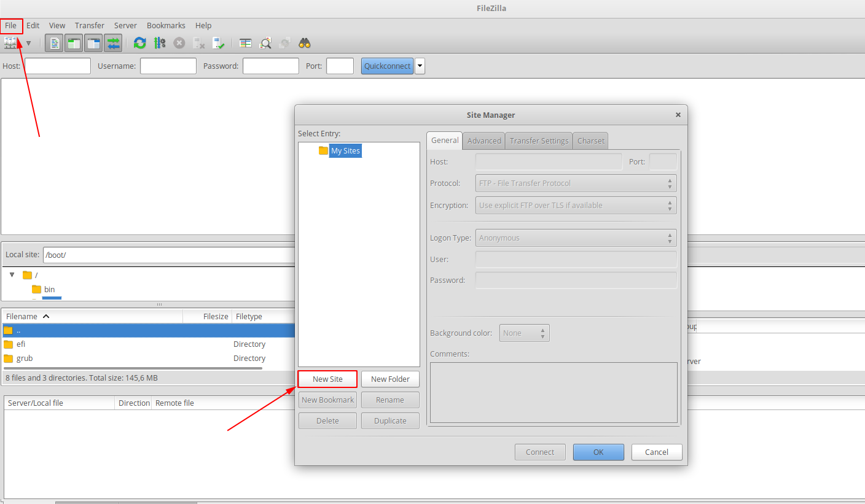Collapse the root / tree node
865x504 pixels.
(x=12, y=275)
